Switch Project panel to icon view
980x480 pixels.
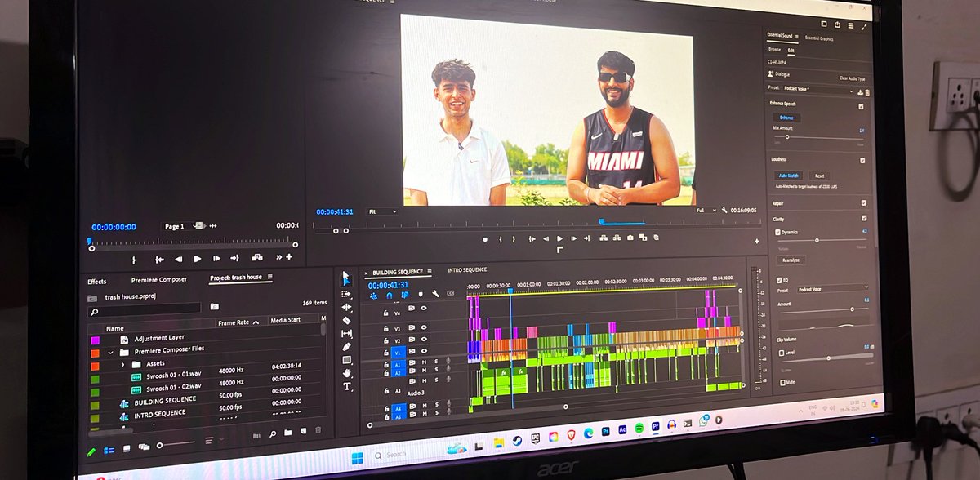[127, 448]
